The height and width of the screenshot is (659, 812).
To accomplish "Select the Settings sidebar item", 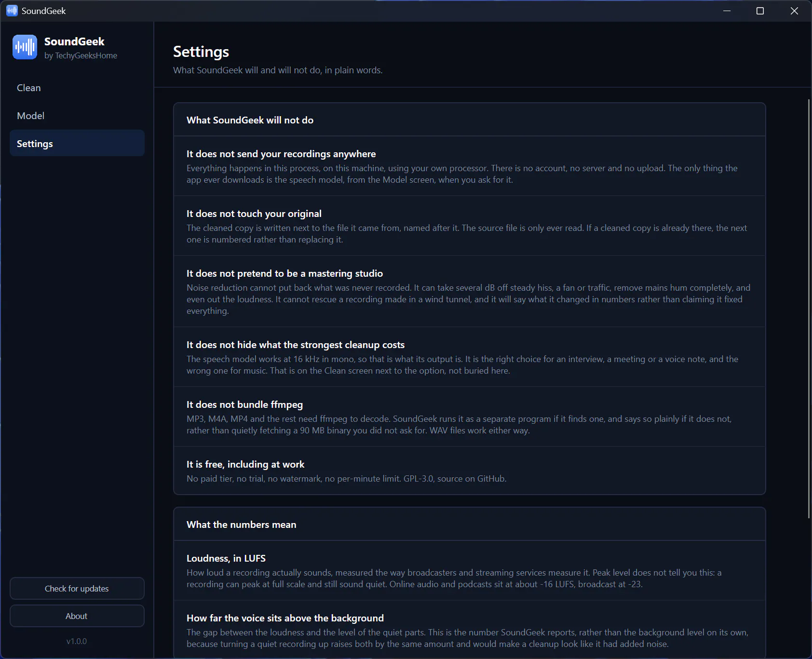I will 77,143.
